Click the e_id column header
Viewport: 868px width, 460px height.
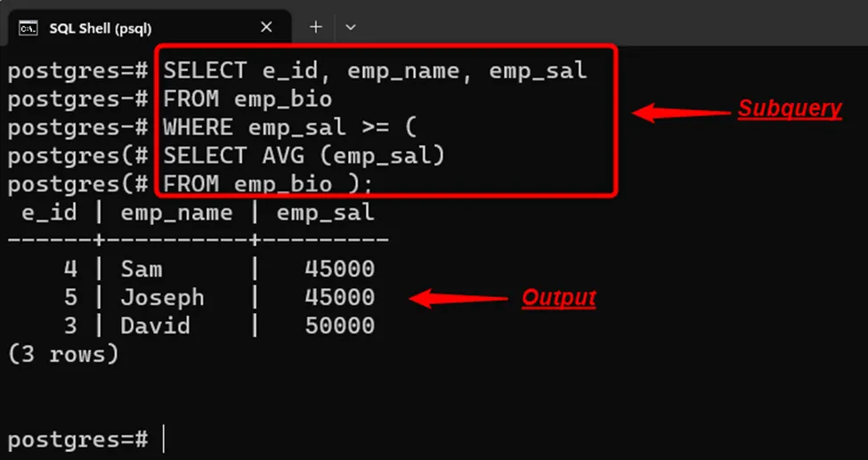[x=48, y=213]
